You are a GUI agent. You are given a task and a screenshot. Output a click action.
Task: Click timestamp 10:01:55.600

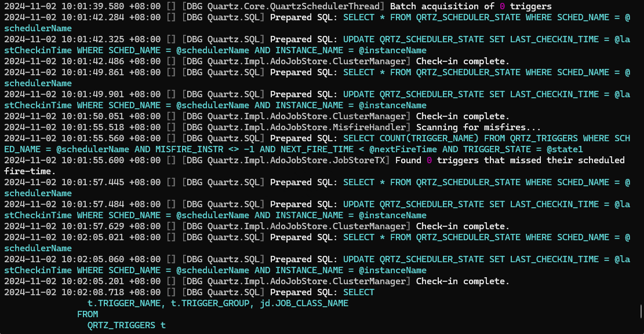pos(93,160)
